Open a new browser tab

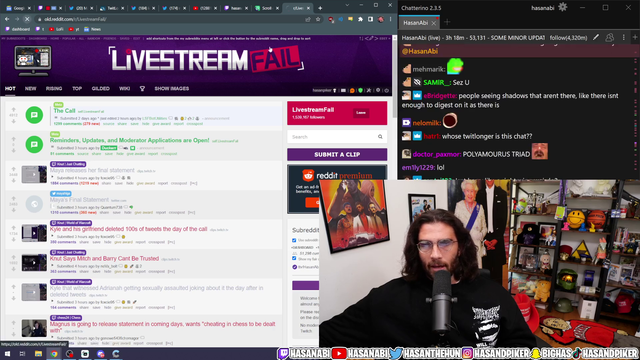pyautogui.click(x=320, y=8)
